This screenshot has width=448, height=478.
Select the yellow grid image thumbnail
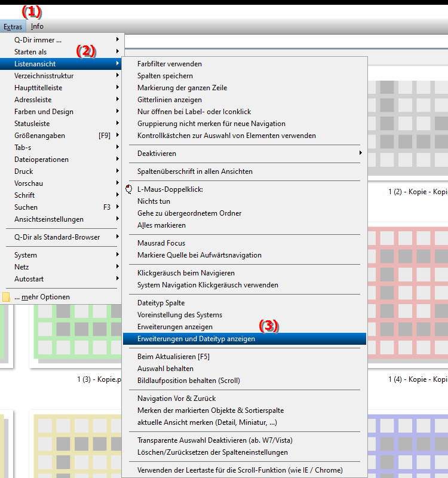(x=78, y=446)
